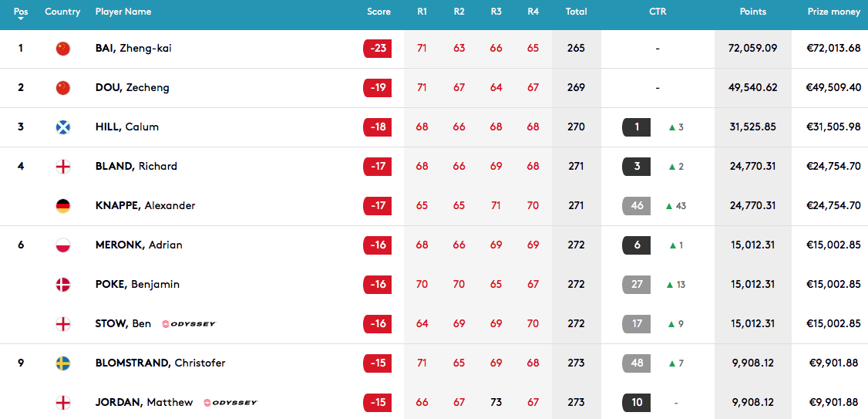Click the R3 score 73 for Jordan
Viewport: 868px width, 419px height.
tap(496, 402)
